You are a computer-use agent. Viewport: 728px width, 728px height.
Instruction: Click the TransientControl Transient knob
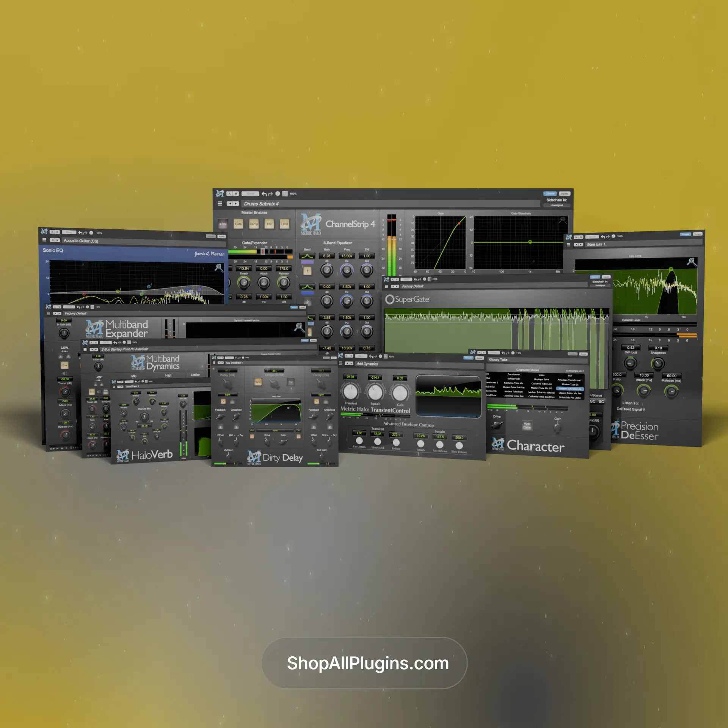point(351,391)
